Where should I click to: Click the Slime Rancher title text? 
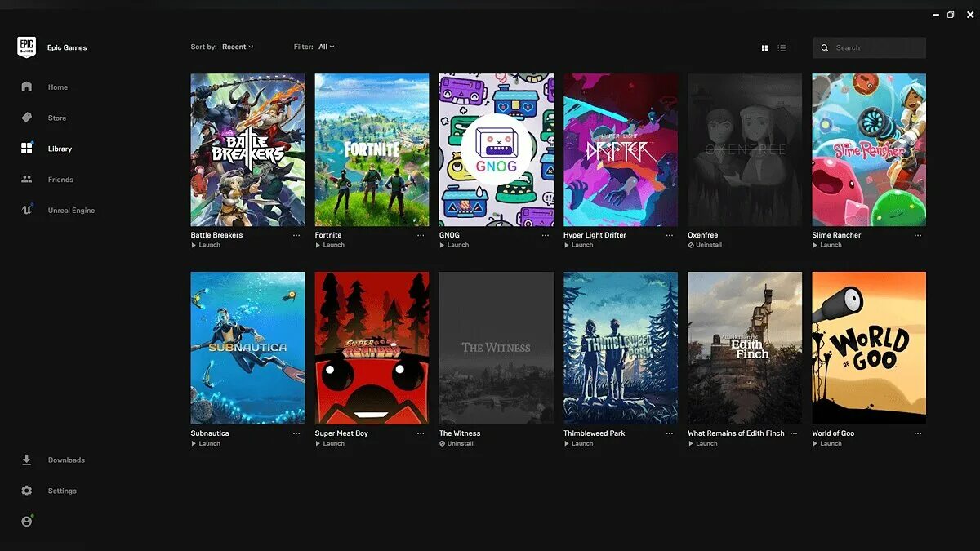pyautogui.click(x=836, y=235)
